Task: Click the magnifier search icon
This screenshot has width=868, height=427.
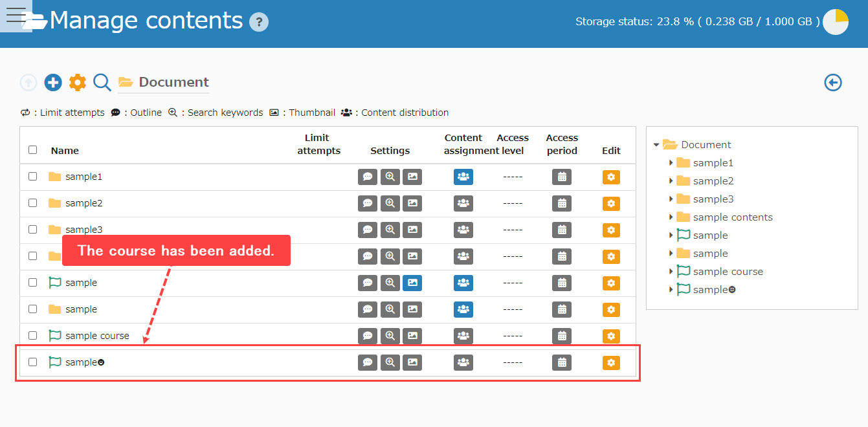Action: tap(102, 82)
